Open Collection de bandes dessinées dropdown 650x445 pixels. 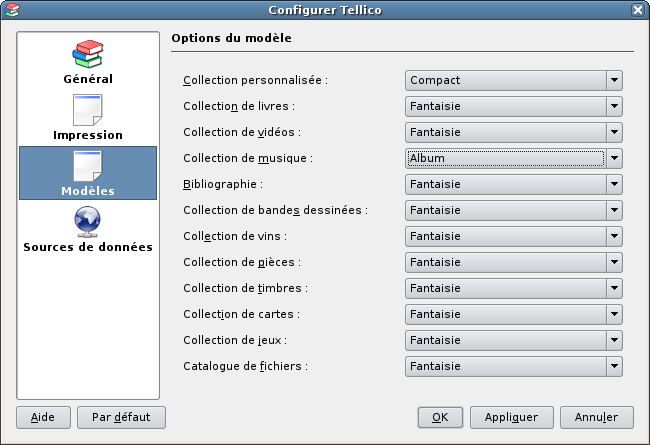514,210
